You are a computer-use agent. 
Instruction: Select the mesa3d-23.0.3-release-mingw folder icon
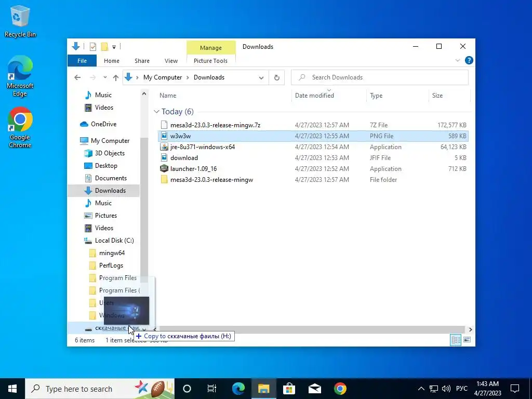coord(164,179)
